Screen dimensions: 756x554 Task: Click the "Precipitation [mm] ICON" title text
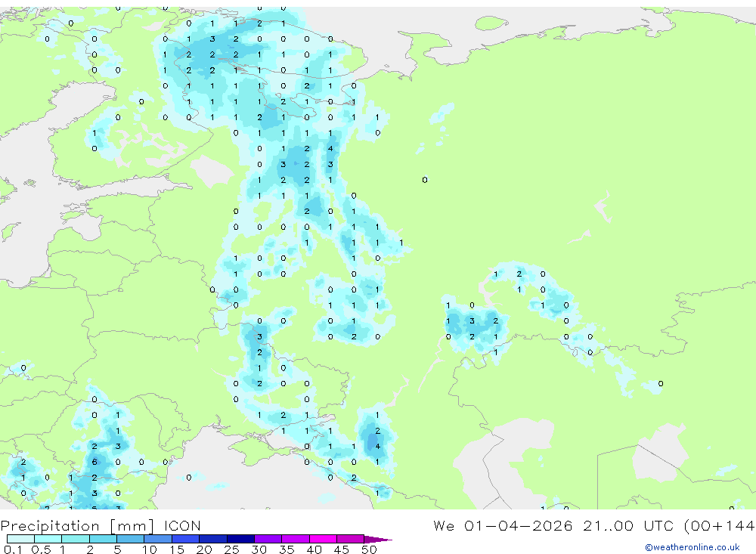[101, 526]
